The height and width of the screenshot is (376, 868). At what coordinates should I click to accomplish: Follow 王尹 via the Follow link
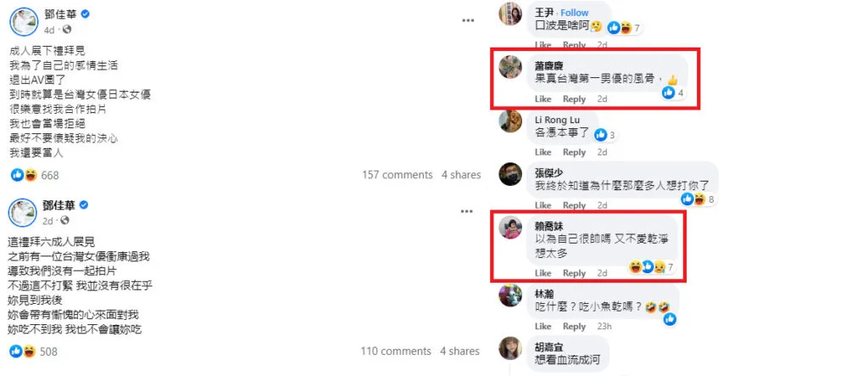tap(575, 12)
